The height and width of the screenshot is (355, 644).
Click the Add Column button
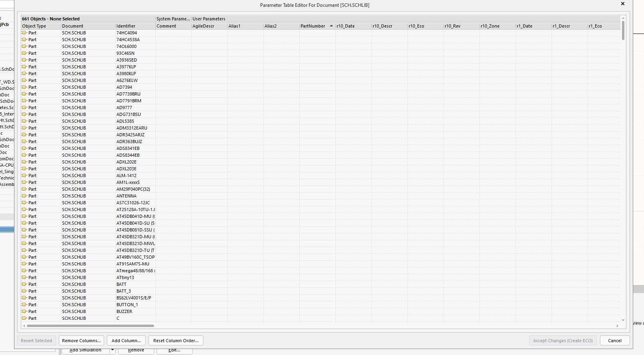point(126,341)
